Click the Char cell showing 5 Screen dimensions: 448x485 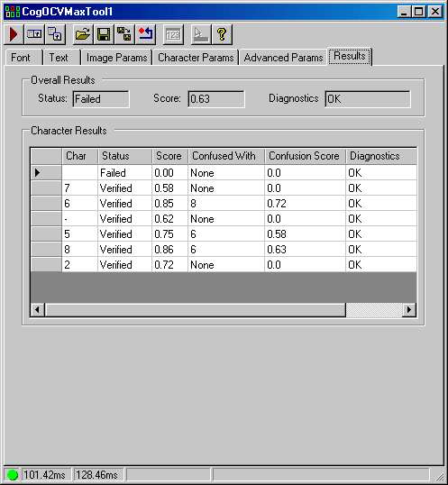(79, 233)
